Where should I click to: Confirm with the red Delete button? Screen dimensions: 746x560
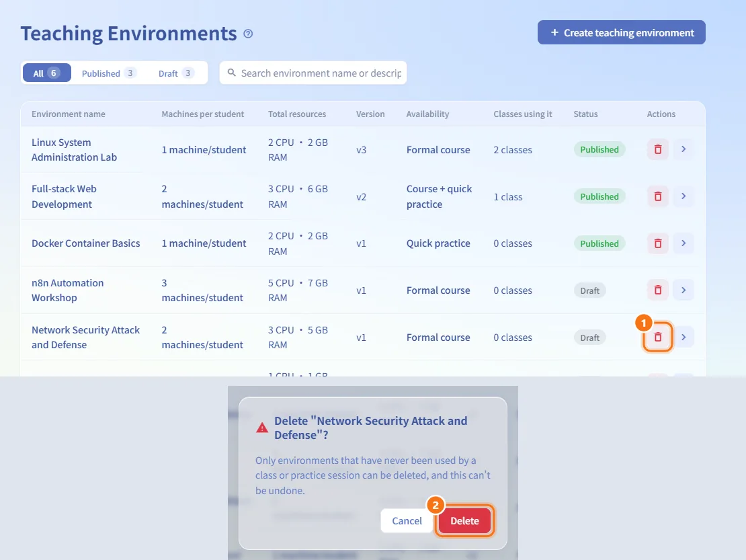tap(465, 520)
